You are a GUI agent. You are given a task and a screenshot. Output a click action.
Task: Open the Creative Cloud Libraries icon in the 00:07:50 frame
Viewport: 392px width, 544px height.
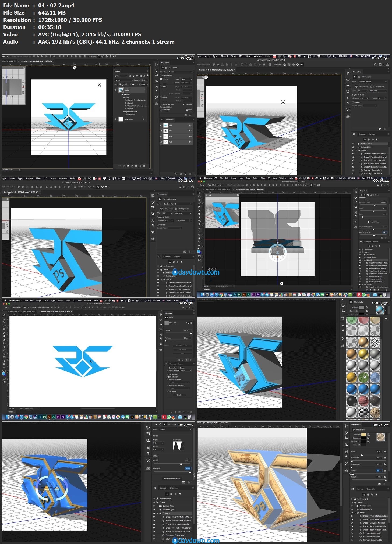click(348, 116)
